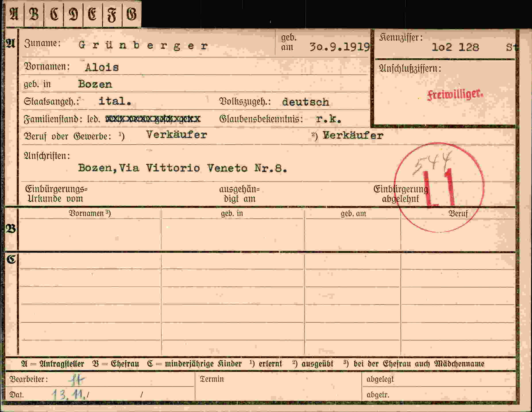532x412 pixels.
Task: Select index tab letter A
Action: 14,14
